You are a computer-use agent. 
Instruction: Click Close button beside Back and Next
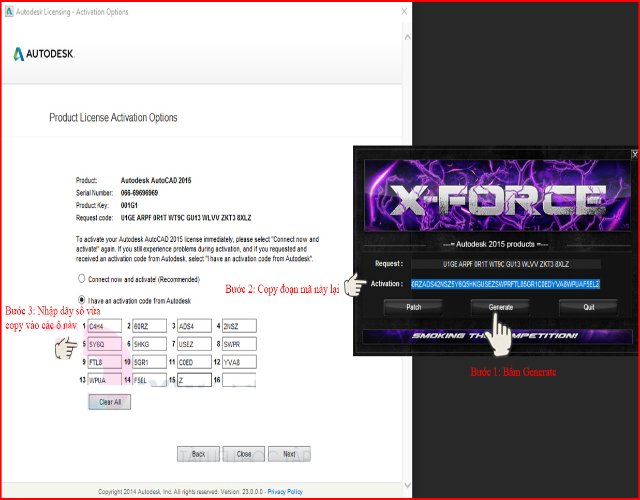(x=244, y=454)
